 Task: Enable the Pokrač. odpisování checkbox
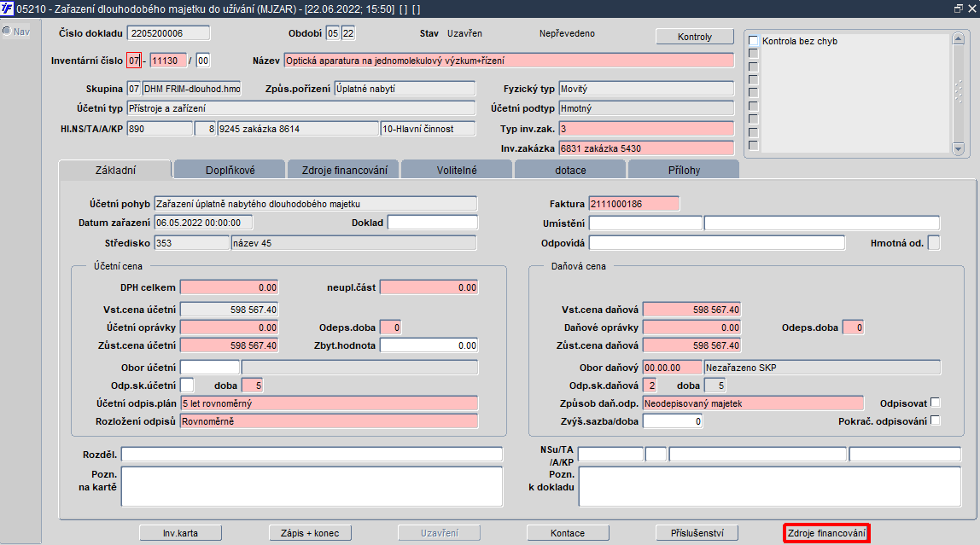click(x=935, y=420)
